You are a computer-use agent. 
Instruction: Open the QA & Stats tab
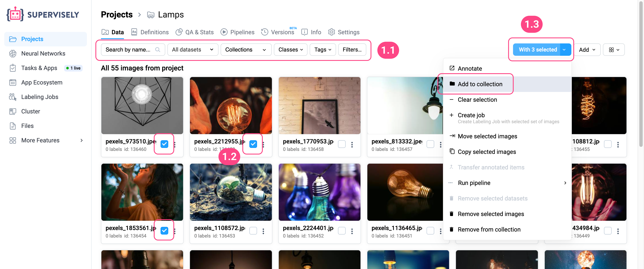pos(195,32)
